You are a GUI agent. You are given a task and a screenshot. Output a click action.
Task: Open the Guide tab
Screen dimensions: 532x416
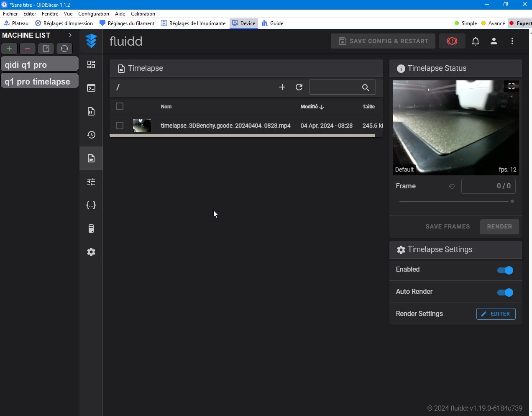273,23
